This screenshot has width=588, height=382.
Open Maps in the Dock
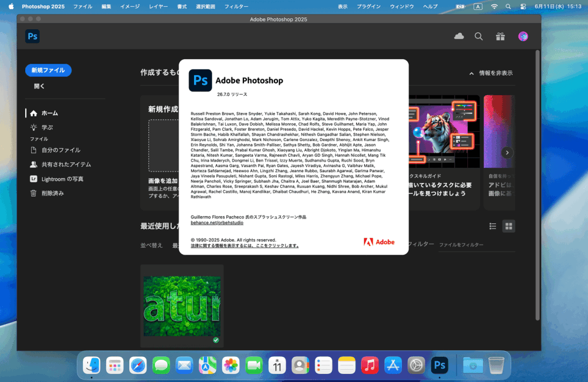coord(208,365)
